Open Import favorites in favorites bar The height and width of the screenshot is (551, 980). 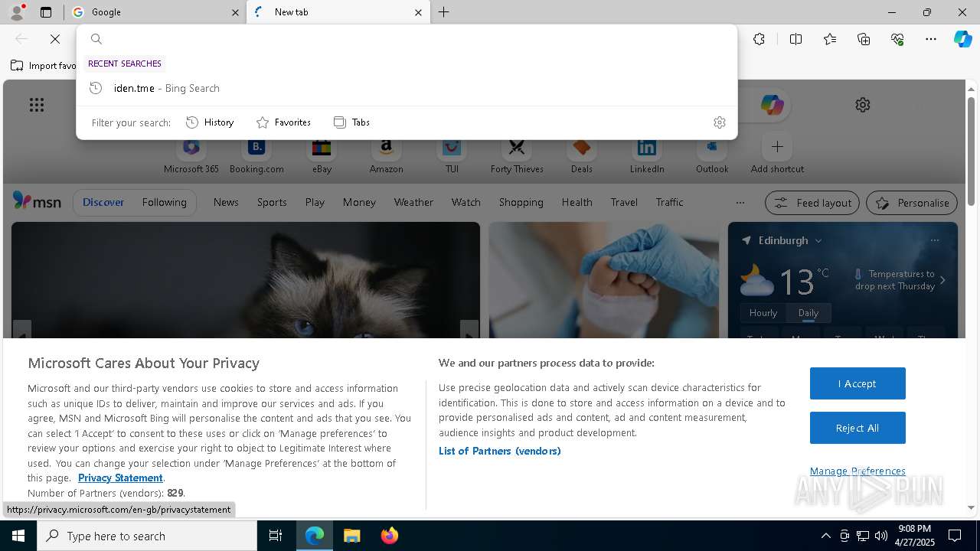44,66
